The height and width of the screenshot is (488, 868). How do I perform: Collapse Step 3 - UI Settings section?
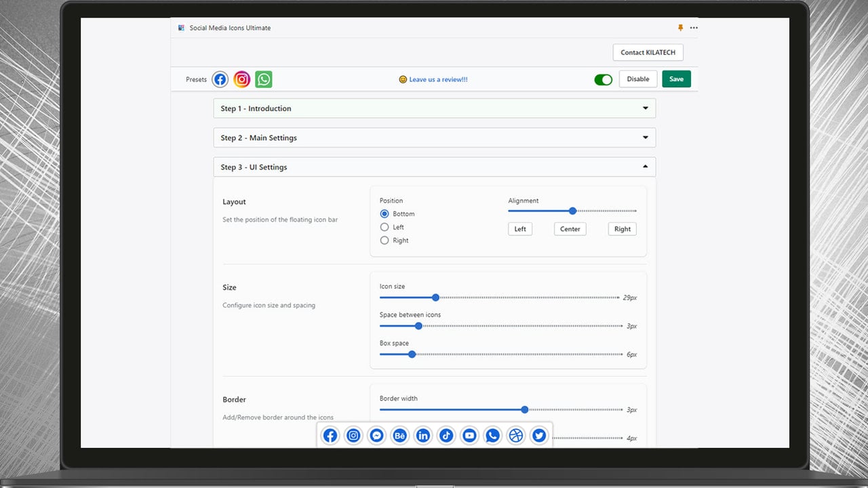(x=435, y=167)
